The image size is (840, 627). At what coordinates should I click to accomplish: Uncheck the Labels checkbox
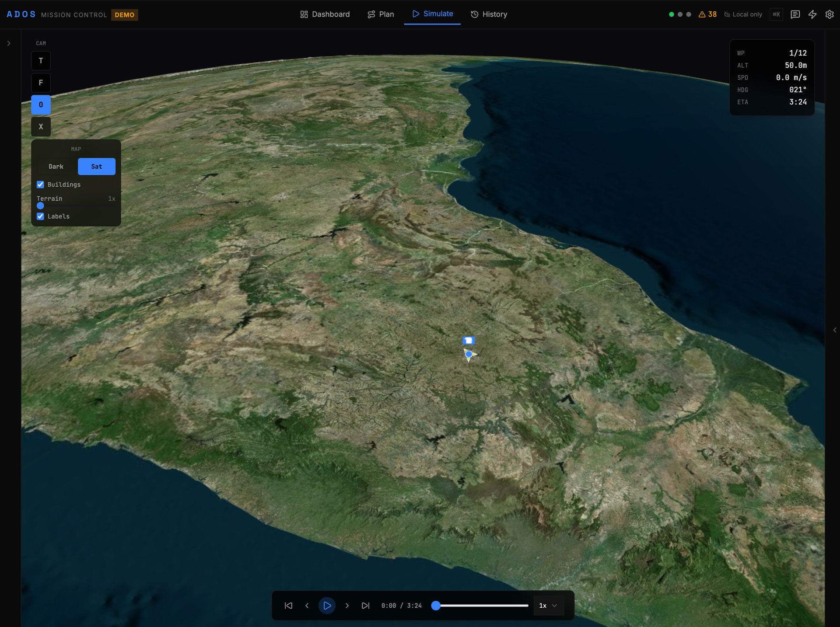pos(40,216)
